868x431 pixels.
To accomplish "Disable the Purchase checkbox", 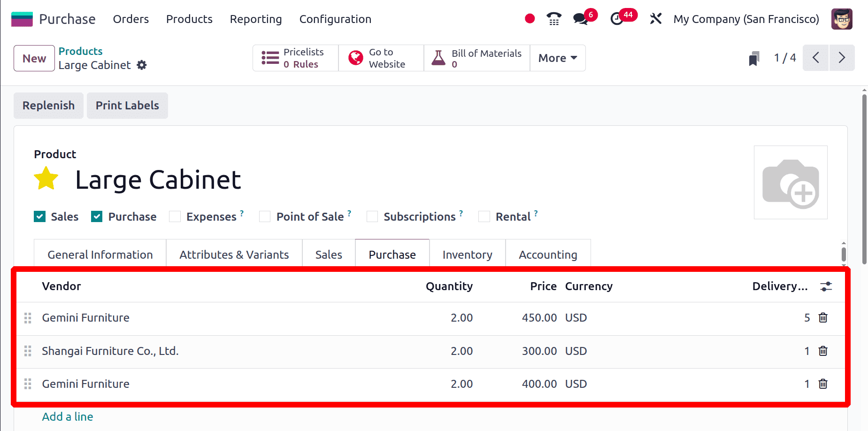I will (96, 216).
